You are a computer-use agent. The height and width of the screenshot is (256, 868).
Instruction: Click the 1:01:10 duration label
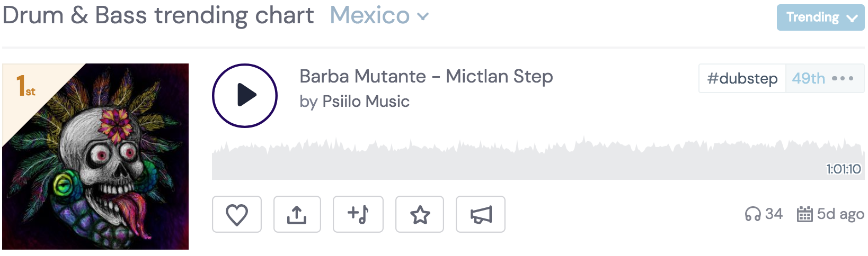[844, 169]
